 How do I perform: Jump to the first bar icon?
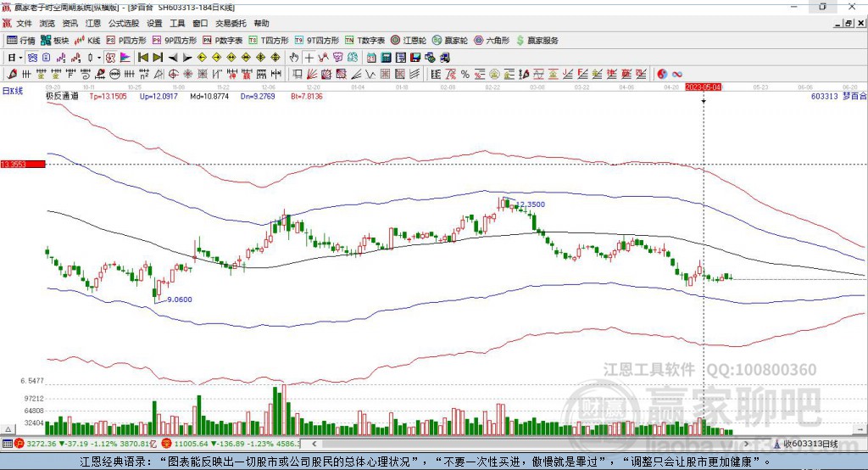(142, 58)
